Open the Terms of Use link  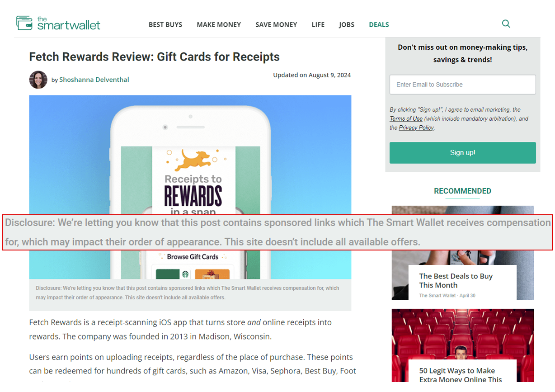click(406, 118)
